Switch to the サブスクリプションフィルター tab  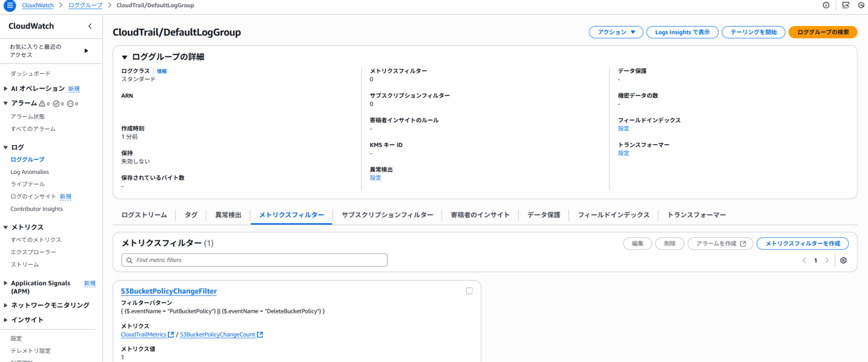click(387, 215)
